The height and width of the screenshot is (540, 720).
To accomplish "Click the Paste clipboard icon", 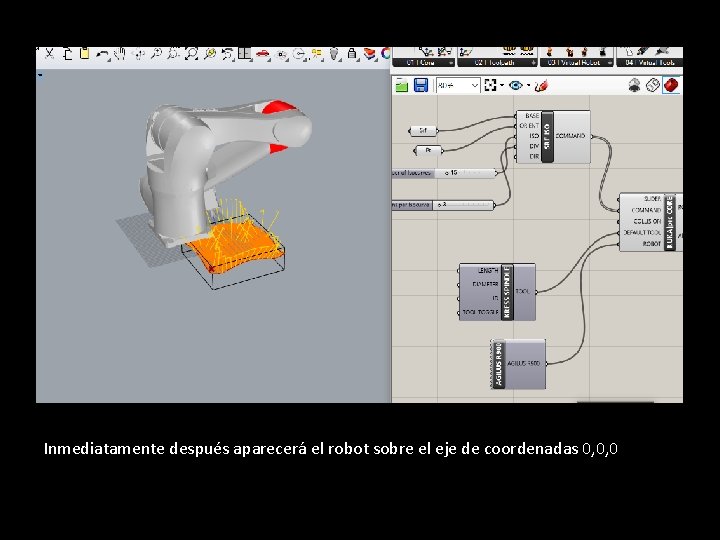I will point(84,54).
